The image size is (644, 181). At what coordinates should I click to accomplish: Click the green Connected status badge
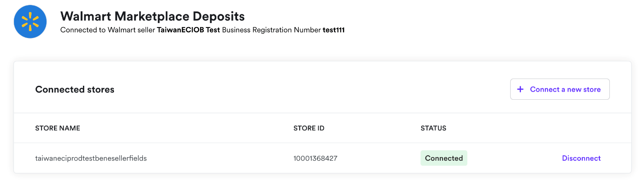[444, 158]
